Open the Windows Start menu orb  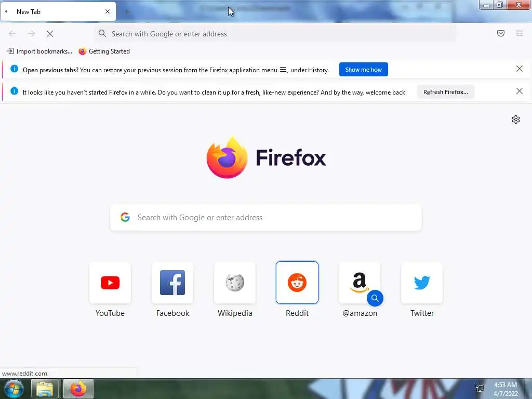[x=14, y=389]
